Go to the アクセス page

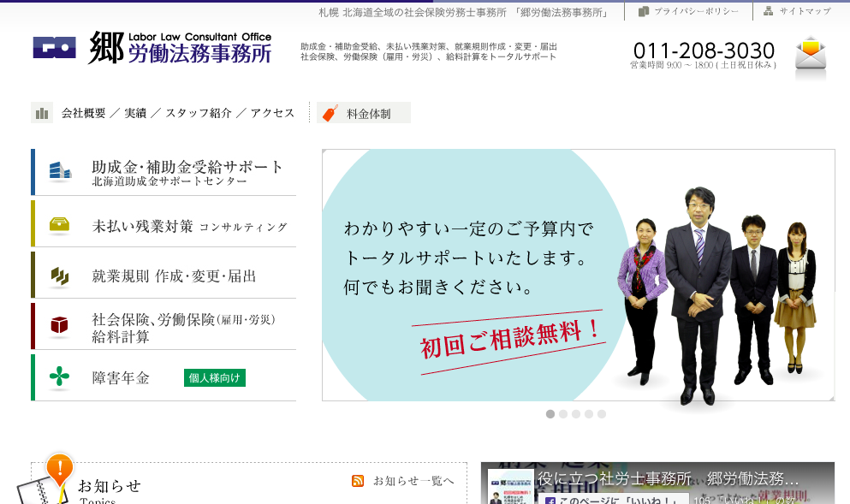(x=272, y=113)
